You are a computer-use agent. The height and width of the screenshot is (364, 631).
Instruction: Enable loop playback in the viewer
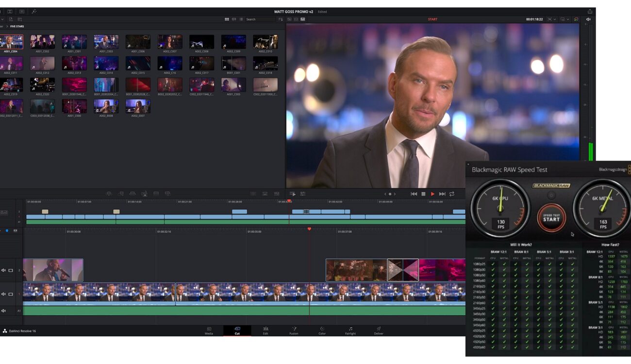click(452, 194)
